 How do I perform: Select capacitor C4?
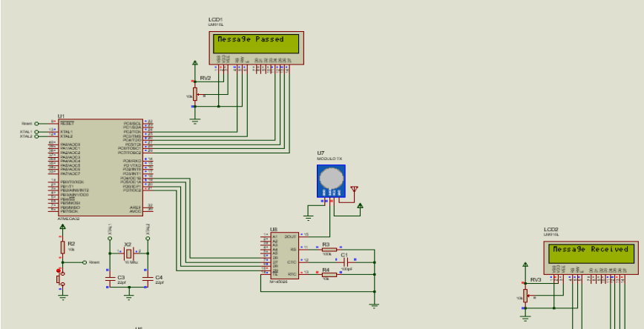point(148,279)
